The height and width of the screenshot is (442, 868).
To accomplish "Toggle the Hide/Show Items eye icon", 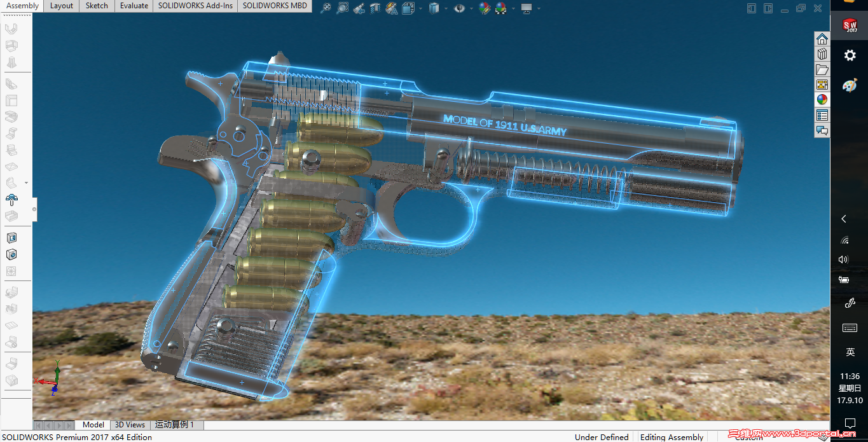I will [x=458, y=8].
